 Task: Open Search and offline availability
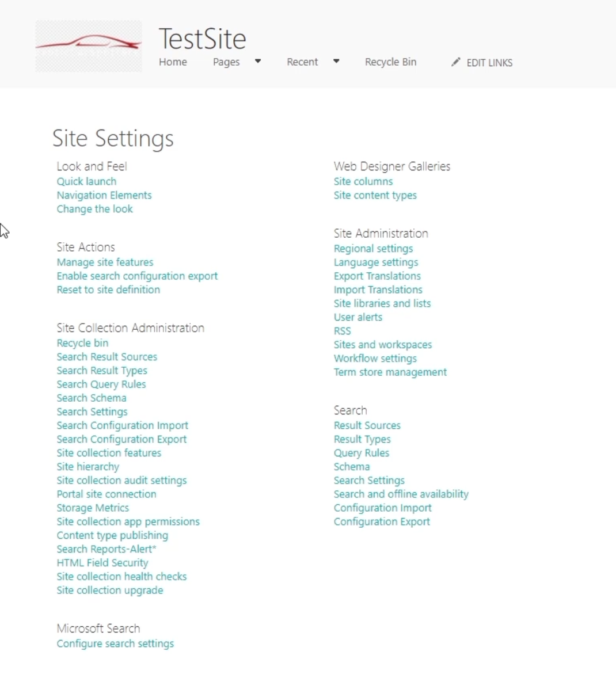(401, 494)
